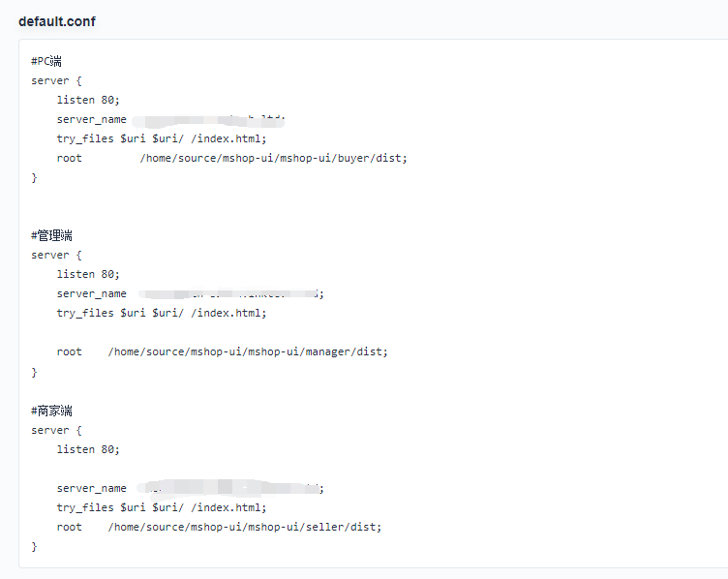This screenshot has height=579, width=728.
Task: Click the #PC端 comment line
Action: pos(46,61)
